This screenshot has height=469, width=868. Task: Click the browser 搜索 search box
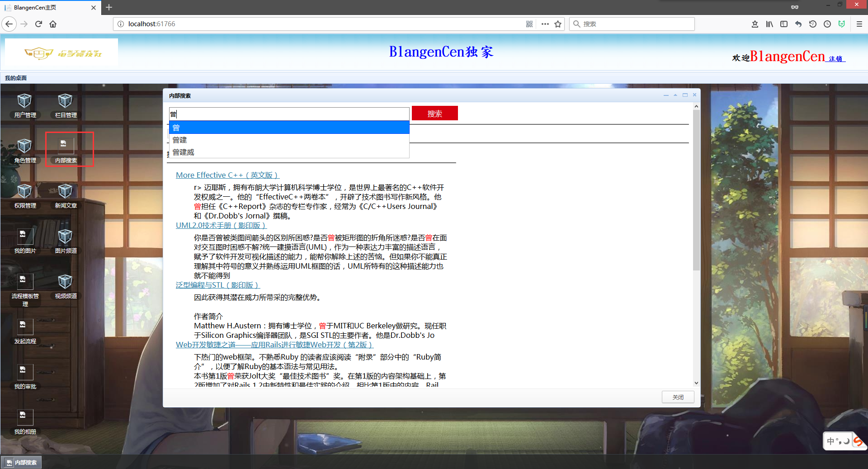(x=632, y=24)
